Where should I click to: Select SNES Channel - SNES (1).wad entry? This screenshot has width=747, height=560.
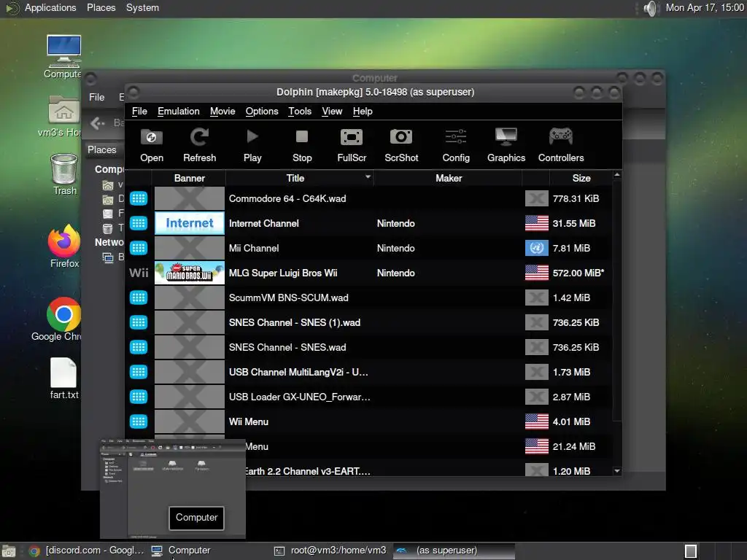point(295,322)
